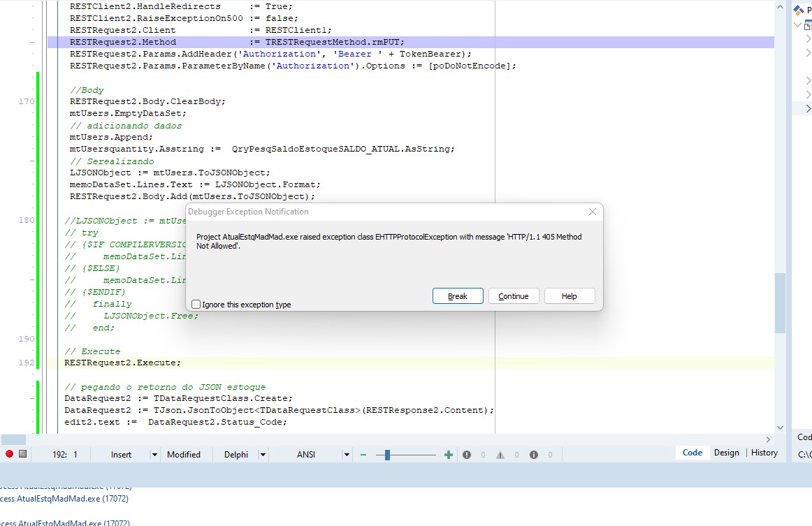
Task: Click the line with "TJson.JsonToObject"
Action: (x=279, y=411)
